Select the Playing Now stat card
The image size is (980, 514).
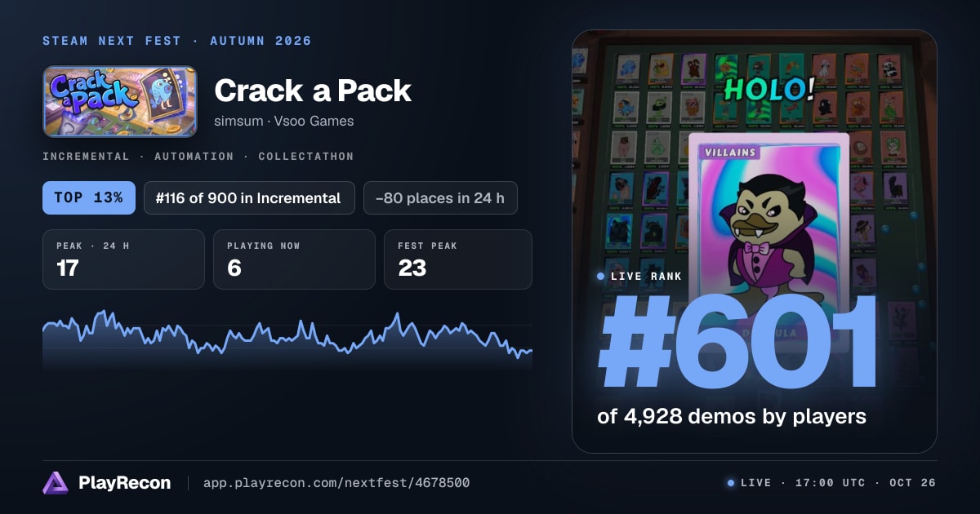tap(294, 259)
